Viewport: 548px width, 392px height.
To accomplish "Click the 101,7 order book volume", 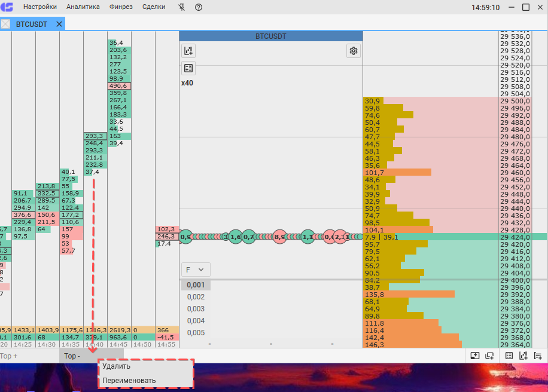I will (375, 173).
